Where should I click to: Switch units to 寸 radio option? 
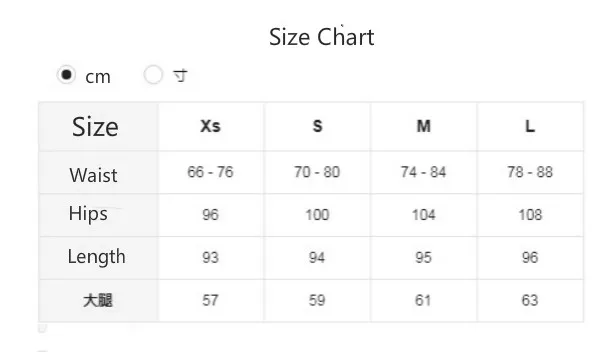pos(153,74)
